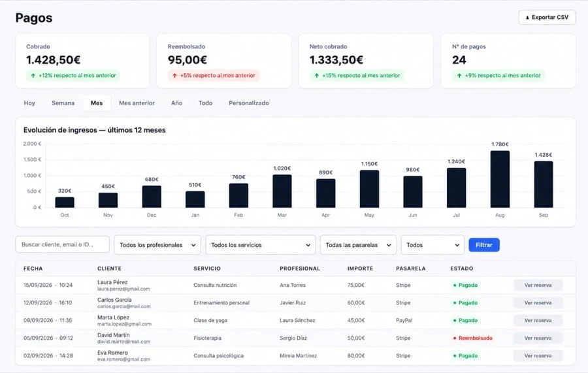The image size is (588, 373).
Task: Click the PROFESIONAL column header
Action: click(x=300, y=268)
